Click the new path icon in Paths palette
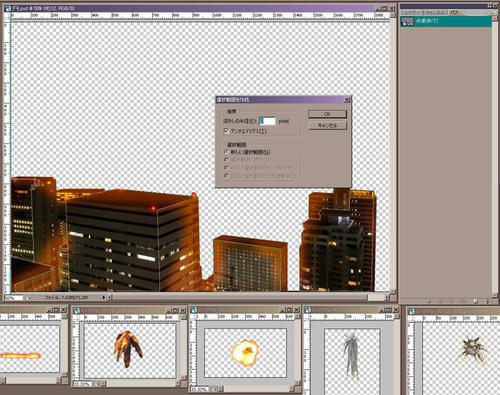 [x=475, y=301]
